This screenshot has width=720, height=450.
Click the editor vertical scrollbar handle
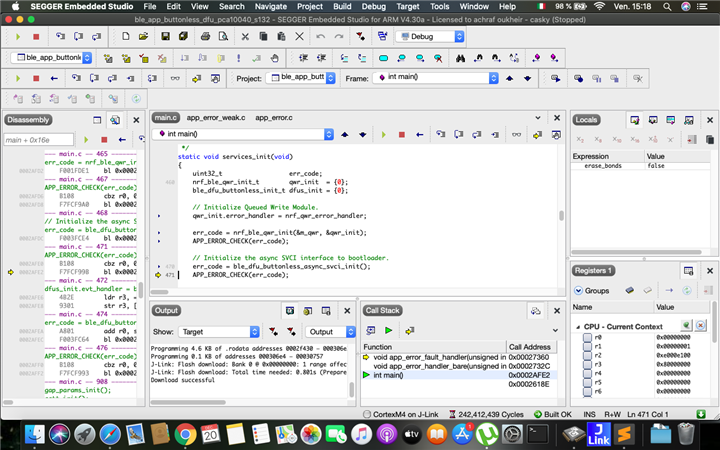pos(561,215)
